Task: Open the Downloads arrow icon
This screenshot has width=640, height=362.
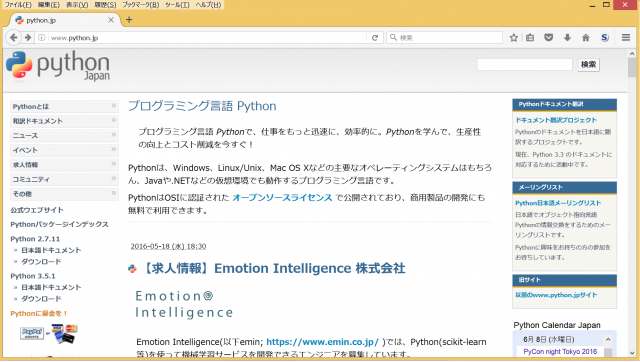Action: coord(567,38)
